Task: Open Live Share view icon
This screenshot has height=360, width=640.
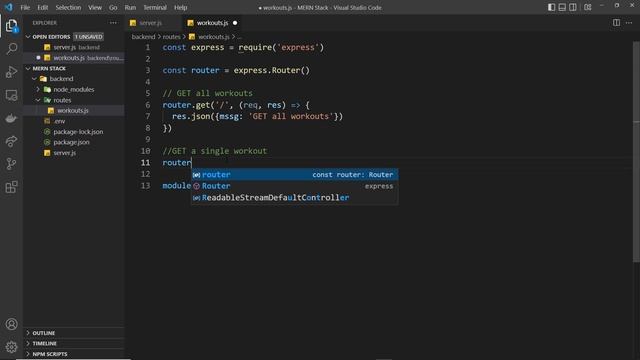Action: pyautogui.click(x=11, y=141)
